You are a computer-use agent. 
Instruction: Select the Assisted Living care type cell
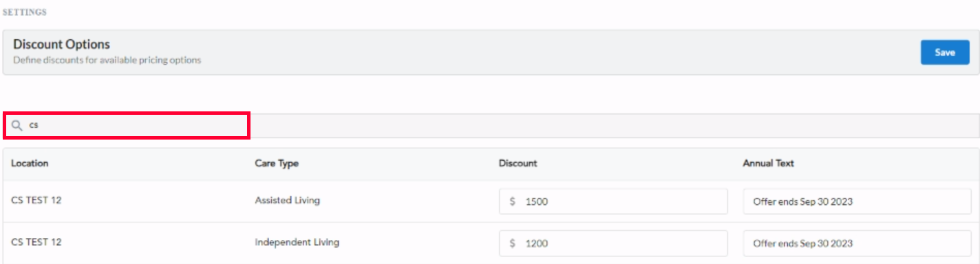[x=288, y=201]
